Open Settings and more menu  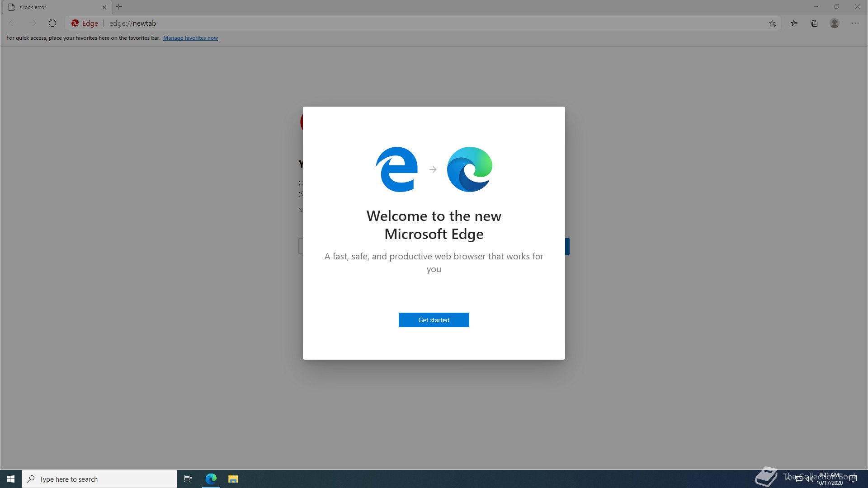pos(855,23)
